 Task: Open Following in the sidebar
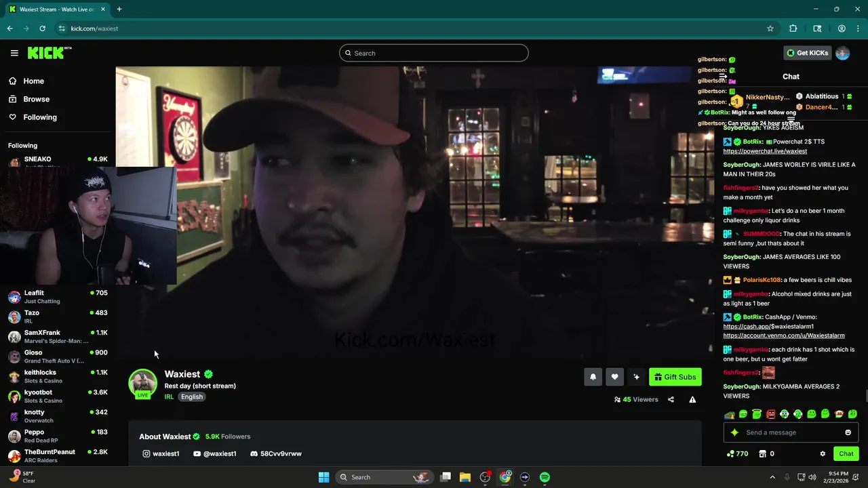point(33,117)
